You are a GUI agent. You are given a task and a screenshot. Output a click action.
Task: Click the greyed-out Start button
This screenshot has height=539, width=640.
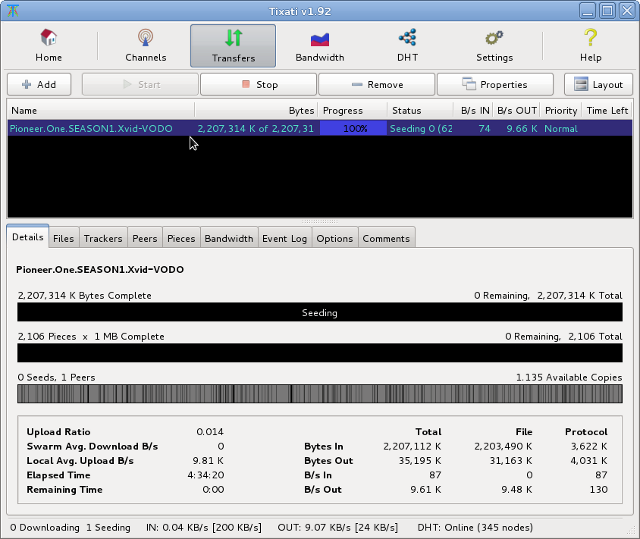(x=140, y=84)
